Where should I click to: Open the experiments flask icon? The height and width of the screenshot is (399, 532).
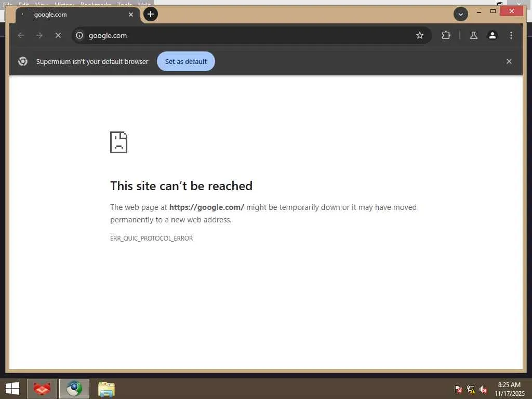[x=474, y=35]
